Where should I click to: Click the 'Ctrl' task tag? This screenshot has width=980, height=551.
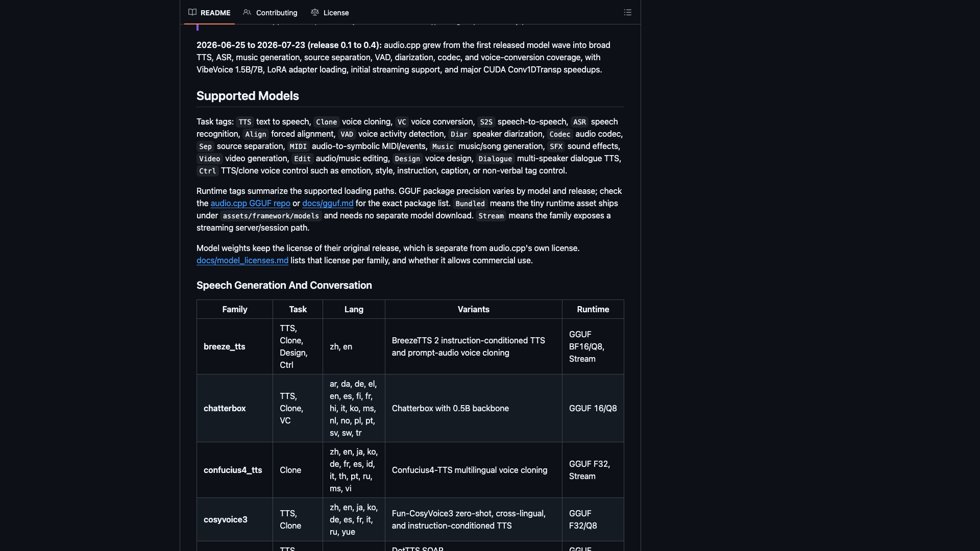[208, 171]
